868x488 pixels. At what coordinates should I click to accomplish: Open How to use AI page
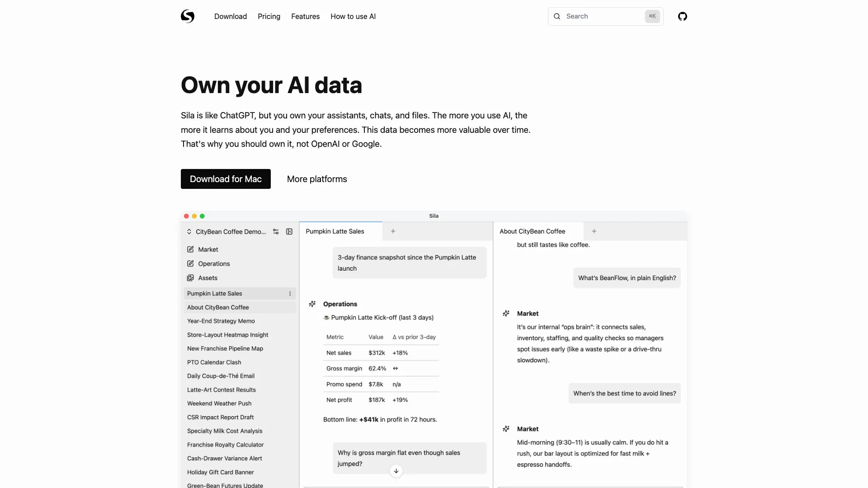pyautogui.click(x=353, y=16)
